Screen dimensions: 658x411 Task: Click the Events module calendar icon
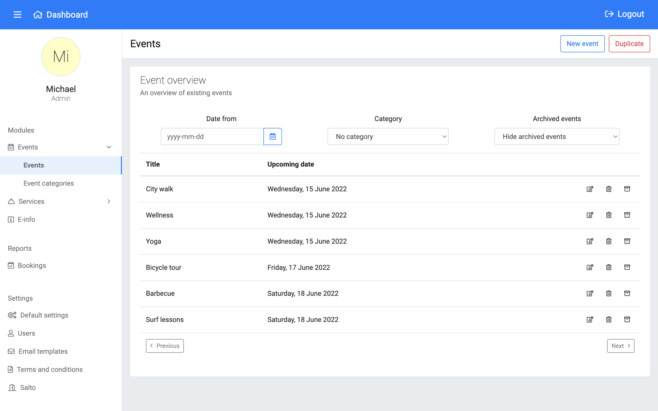pyautogui.click(x=11, y=147)
